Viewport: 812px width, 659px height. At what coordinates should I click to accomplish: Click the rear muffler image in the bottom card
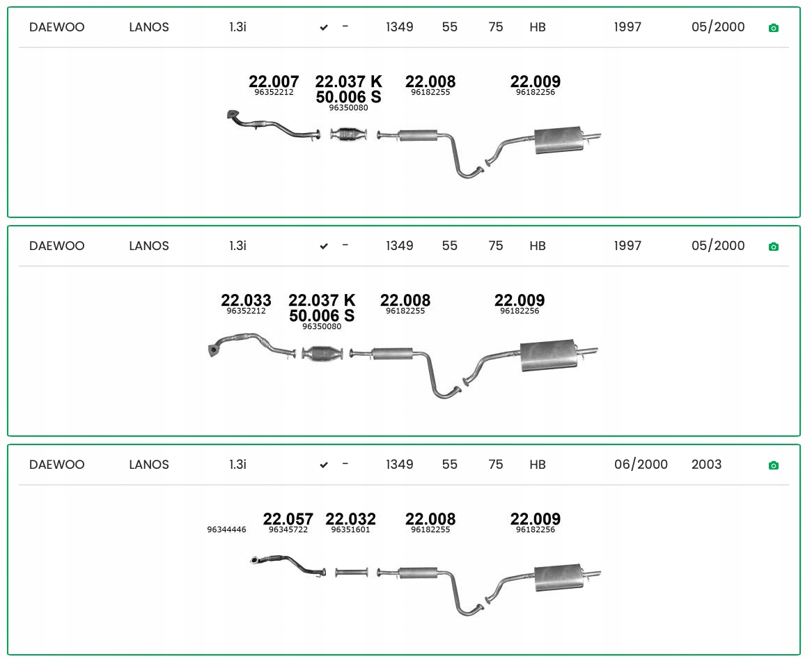pyautogui.click(x=559, y=577)
